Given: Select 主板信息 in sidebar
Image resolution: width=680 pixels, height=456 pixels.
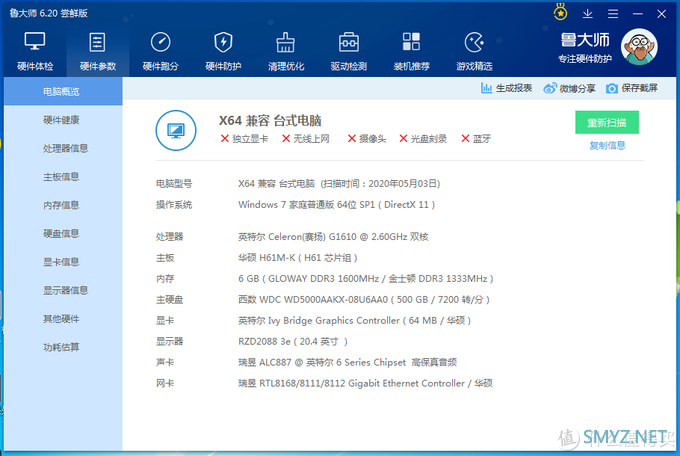Looking at the screenshot, I should (x=63, y=177).
